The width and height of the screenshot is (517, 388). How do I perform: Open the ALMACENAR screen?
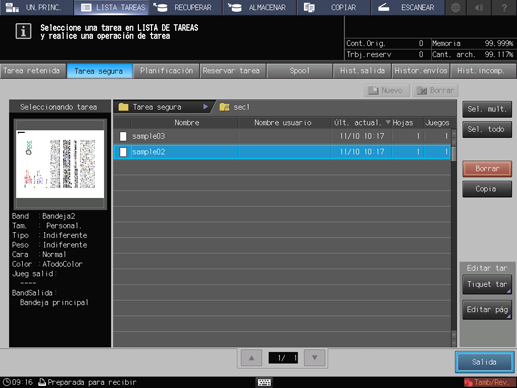pyautogui.click(x=260, y=7)
